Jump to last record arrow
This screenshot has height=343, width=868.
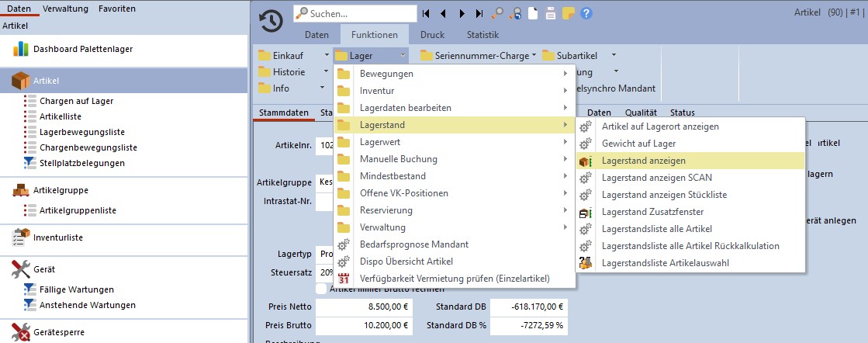click(x=479, y=13)
